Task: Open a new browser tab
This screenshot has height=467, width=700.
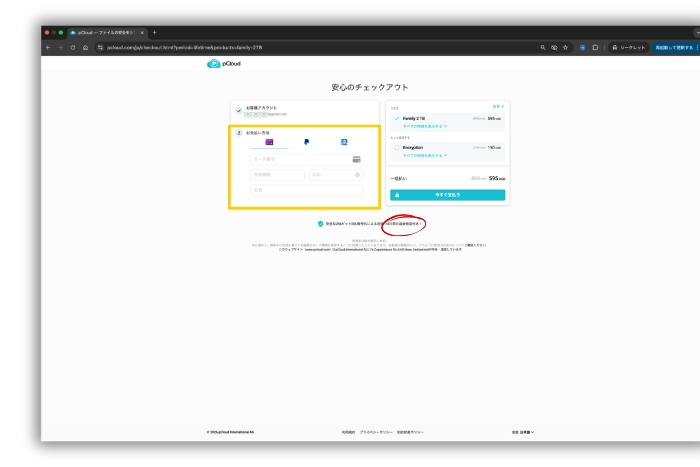Action: point(154,32)
